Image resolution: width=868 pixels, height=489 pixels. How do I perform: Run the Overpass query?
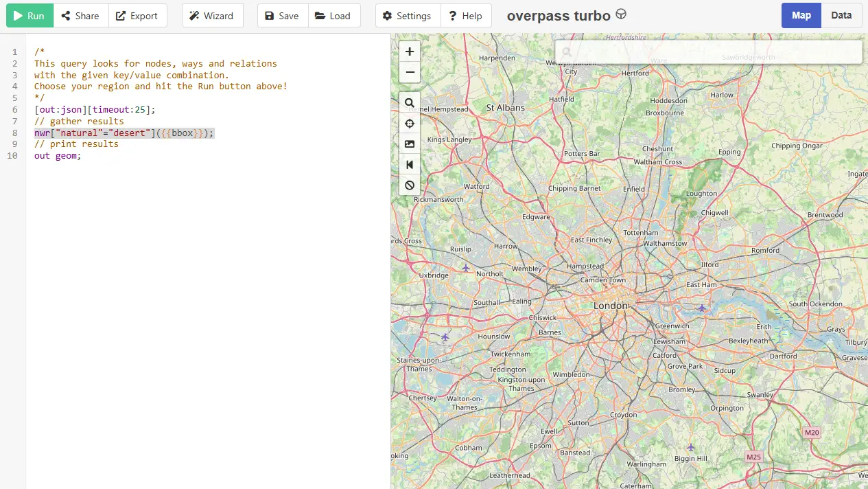coord(30,16)
